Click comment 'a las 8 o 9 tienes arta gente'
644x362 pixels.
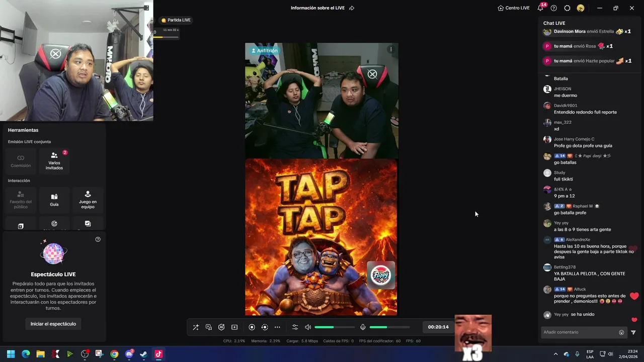click(583, 229)
